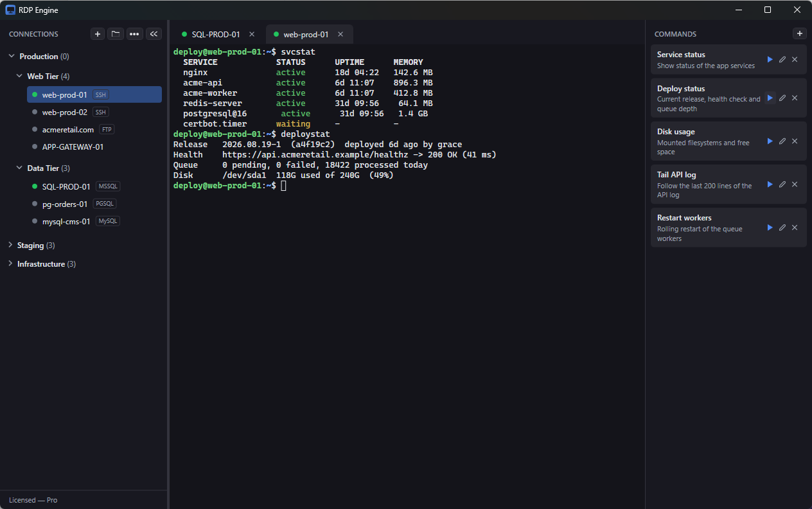
Task: Open the APP-GATEWAY-01 connection
Action: (x=94, y=147)
